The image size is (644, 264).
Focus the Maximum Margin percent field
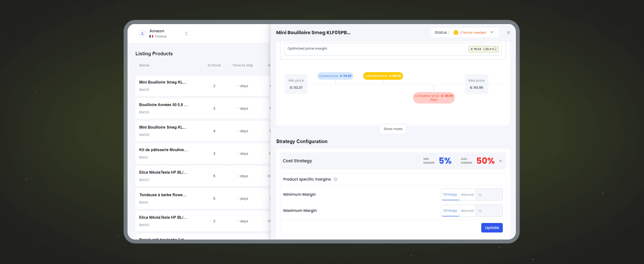pyautogui.click(x=489, y=211)
